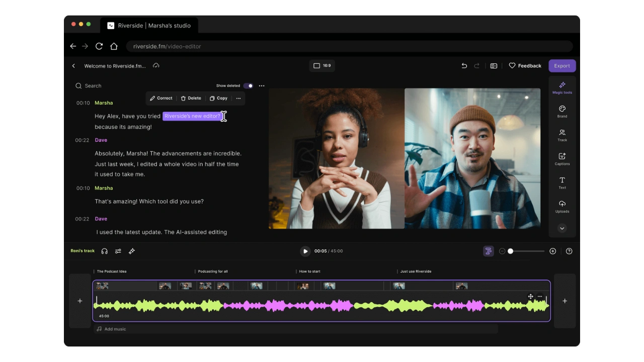Open the Feedback link
Viewport: 644px width, 362px height.
(x=525, y=66)
